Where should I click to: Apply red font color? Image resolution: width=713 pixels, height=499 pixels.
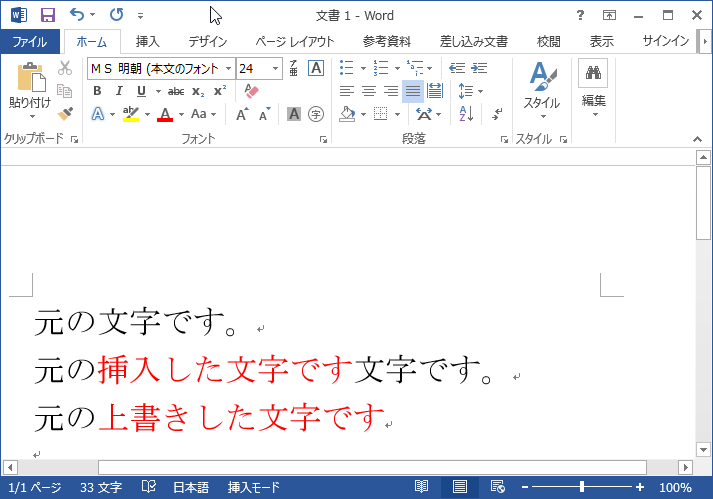165,114
